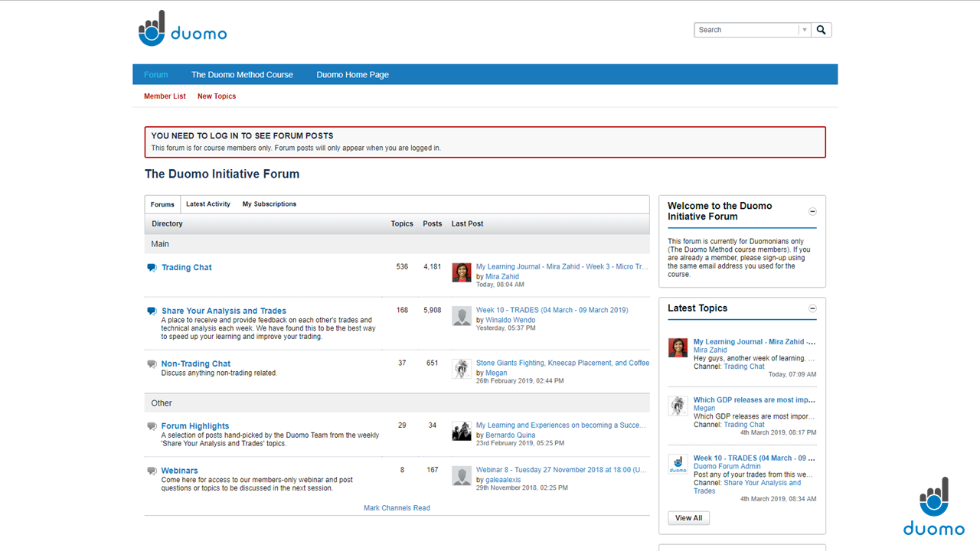Click Megan's avatar in Latest Topics
The image size is (980, 551).
point(678,406)
